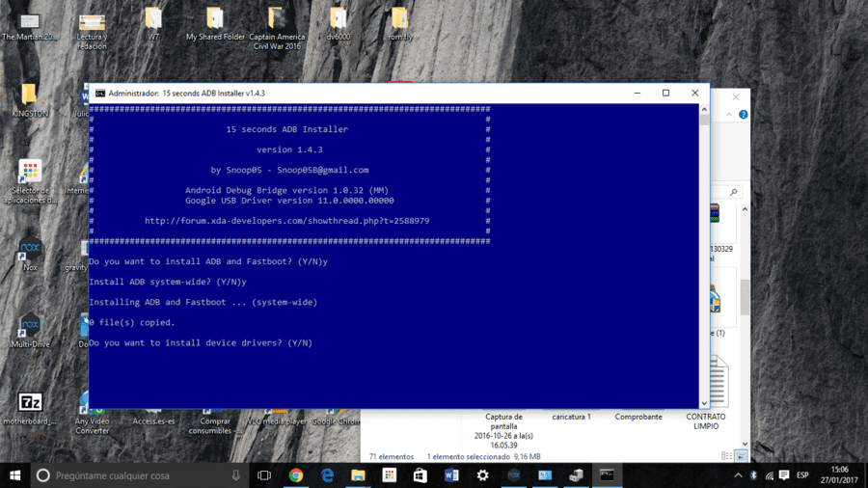Open the colorful app selector taskbar icon
Image resolution: width=868 pixels, height=488 pixels.
[x=390, y=475]
